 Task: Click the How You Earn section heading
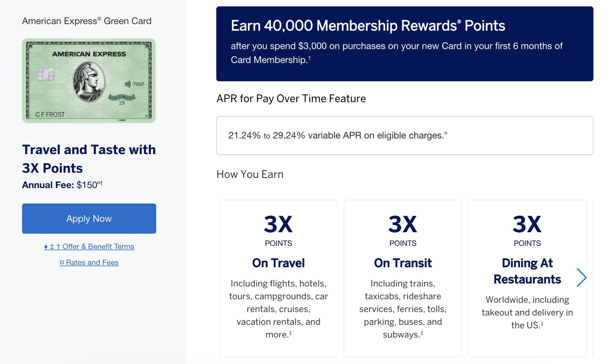point(250,174)
